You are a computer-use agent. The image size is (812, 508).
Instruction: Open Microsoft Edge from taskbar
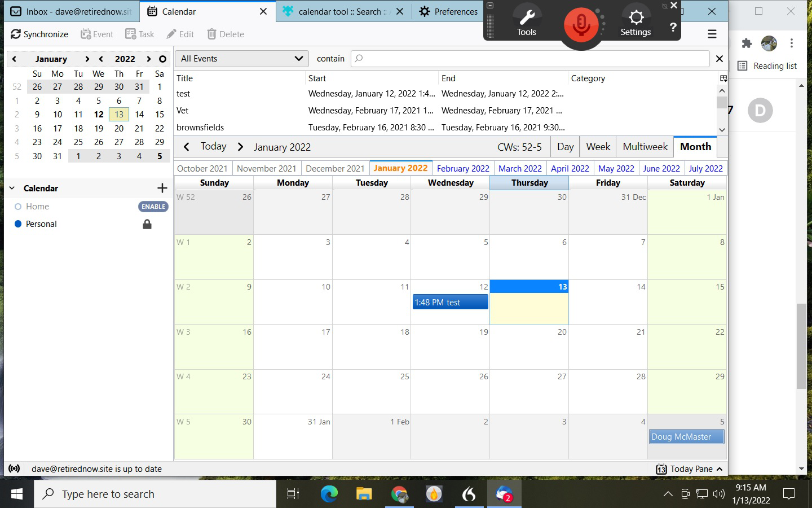tap(329, 494)
